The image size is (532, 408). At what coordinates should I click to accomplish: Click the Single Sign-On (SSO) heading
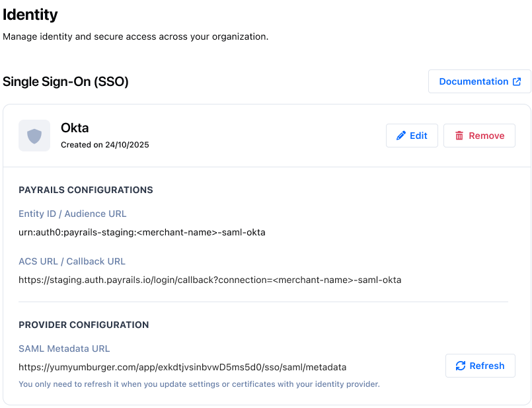(x=65, y=82)
